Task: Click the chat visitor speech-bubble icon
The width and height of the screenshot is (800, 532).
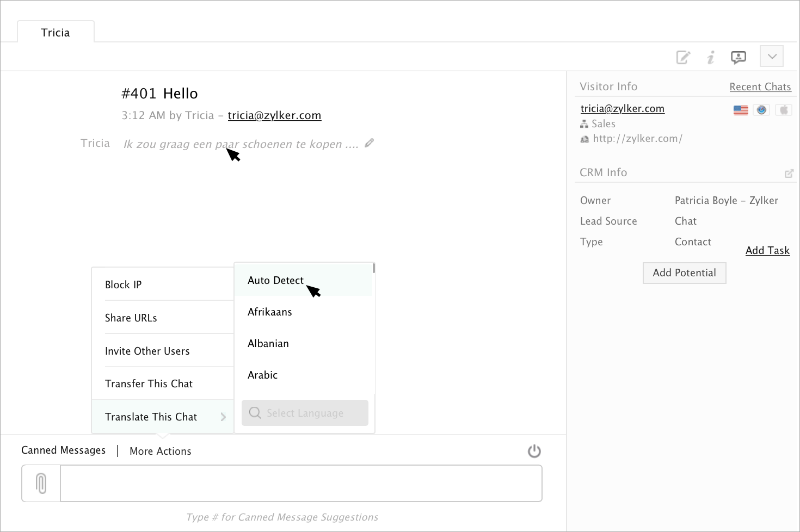Action: (738, 57)
